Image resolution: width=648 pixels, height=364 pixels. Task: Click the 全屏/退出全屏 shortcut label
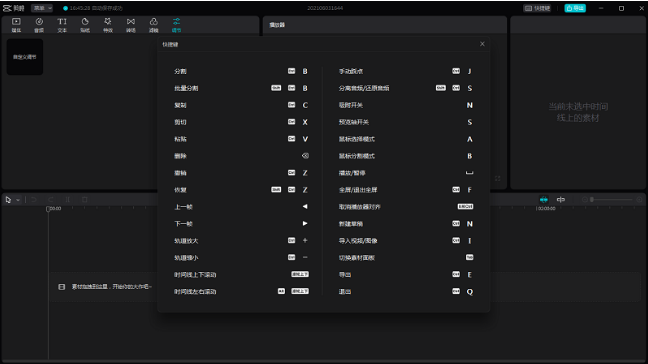point(358,190)
